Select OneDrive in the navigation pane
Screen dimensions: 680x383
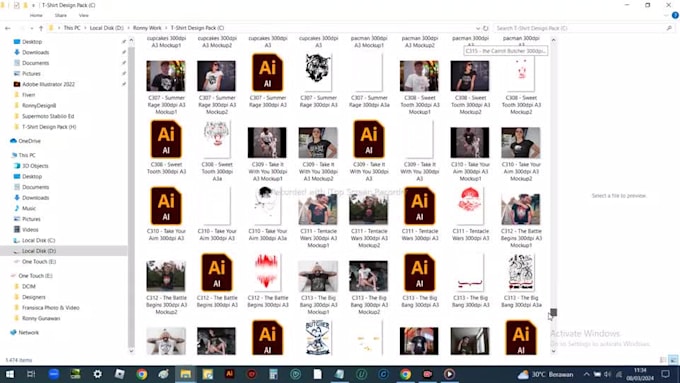pyautogui.click(x=29, y=141)
